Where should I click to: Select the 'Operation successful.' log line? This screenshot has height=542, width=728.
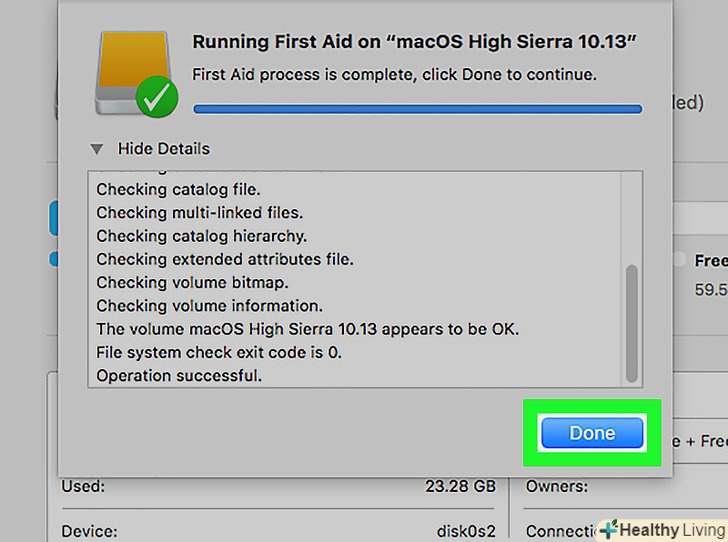[x=179, y=376]
